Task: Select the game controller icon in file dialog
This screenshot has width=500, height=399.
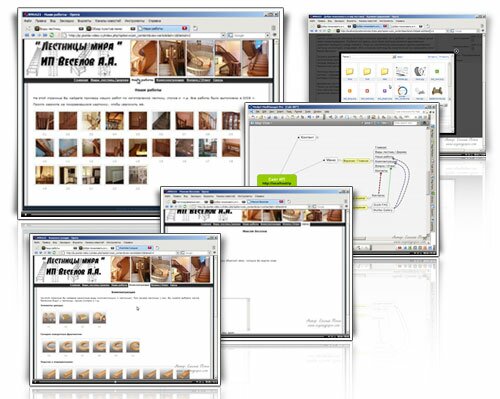Action: coord(437,90)
